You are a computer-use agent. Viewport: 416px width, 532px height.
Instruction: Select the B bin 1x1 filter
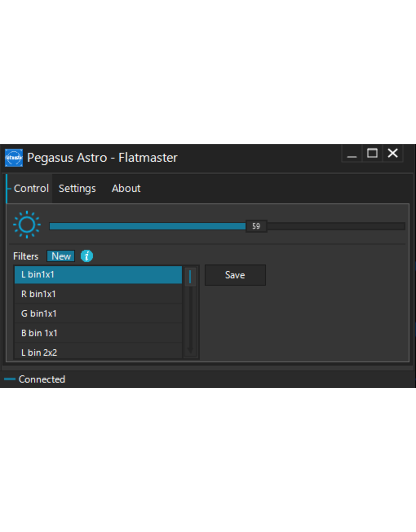98,333
